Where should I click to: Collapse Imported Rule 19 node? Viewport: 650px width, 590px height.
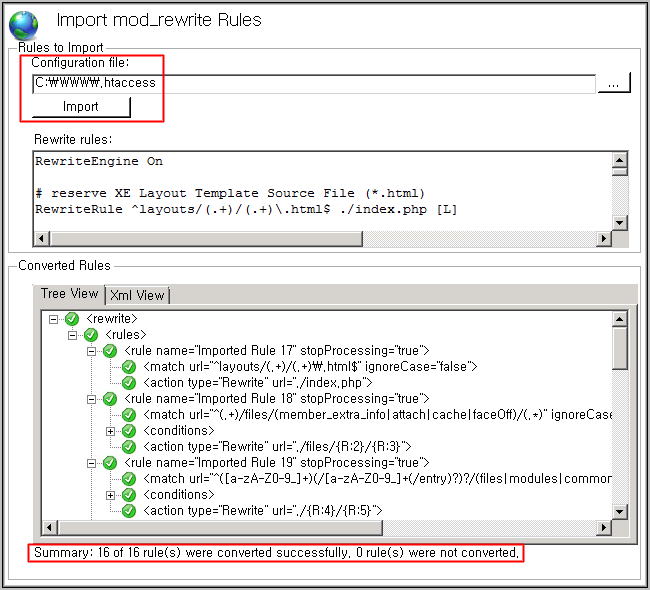click(91, 463)
